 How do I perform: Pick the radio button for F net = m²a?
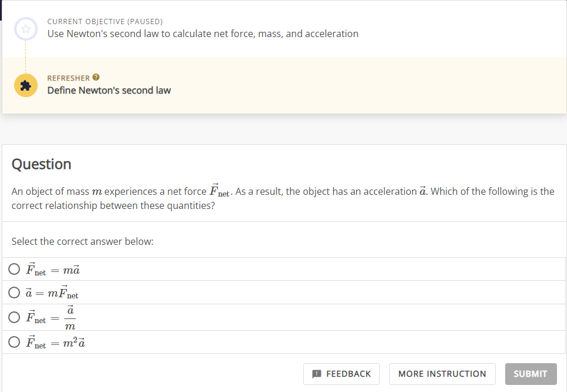(x=14, y=342)
